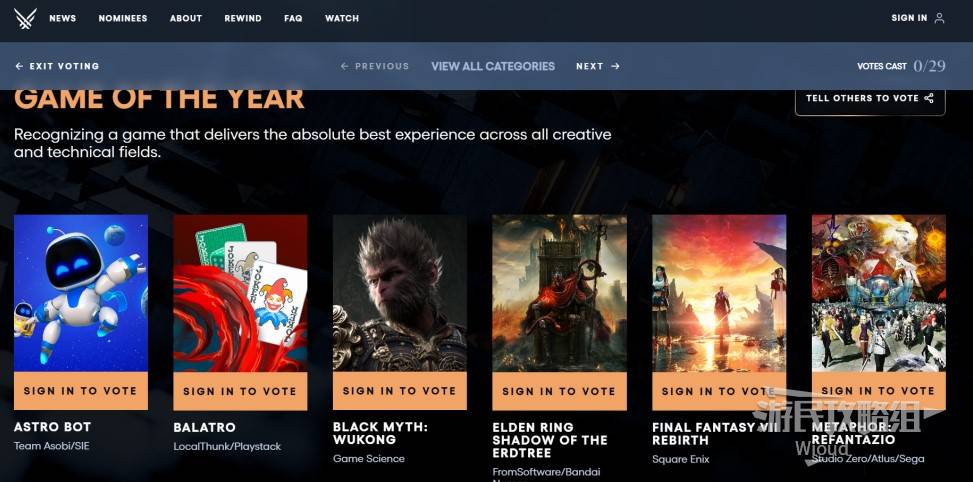Open the News menu item
973x482 pixels.
click(63, 18)
